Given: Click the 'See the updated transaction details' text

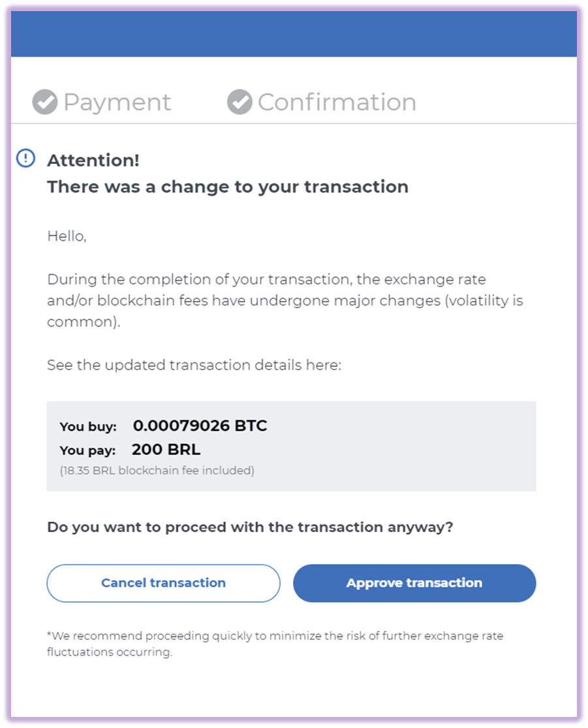Looking at the screenshot, I should 194,365.
